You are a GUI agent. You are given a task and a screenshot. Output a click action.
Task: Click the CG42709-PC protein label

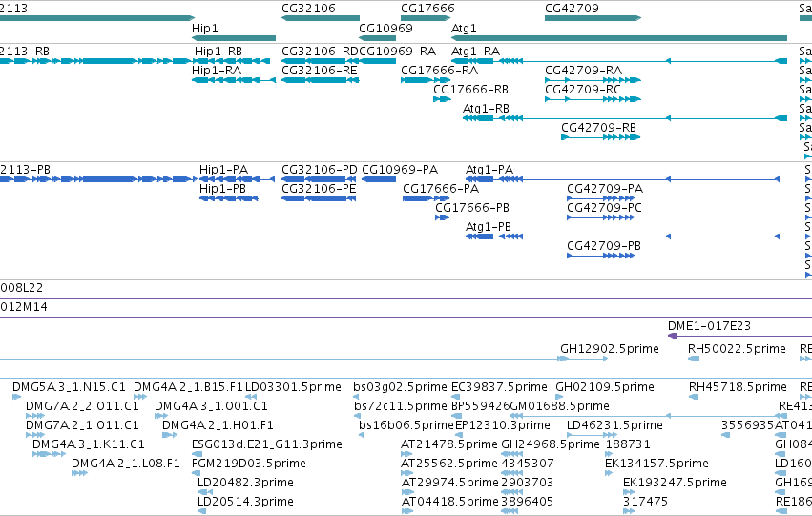coord(604,208)
